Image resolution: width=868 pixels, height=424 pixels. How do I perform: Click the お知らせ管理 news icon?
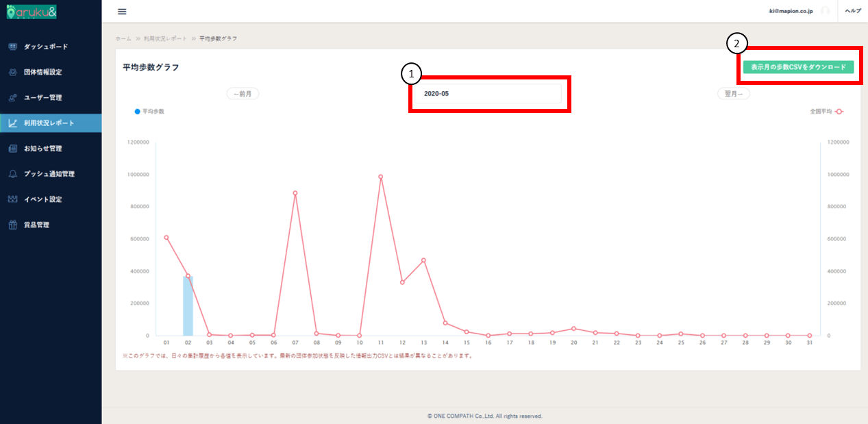point(12,149)
